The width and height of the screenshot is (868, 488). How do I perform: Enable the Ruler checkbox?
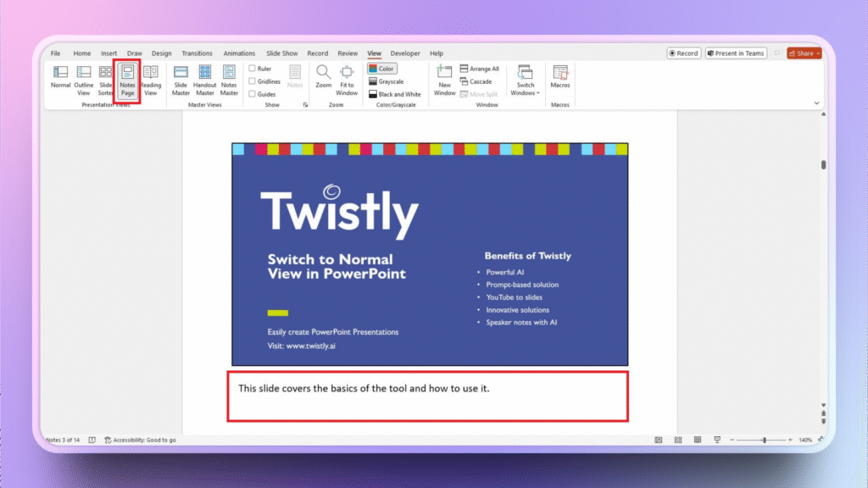(253, 69)
